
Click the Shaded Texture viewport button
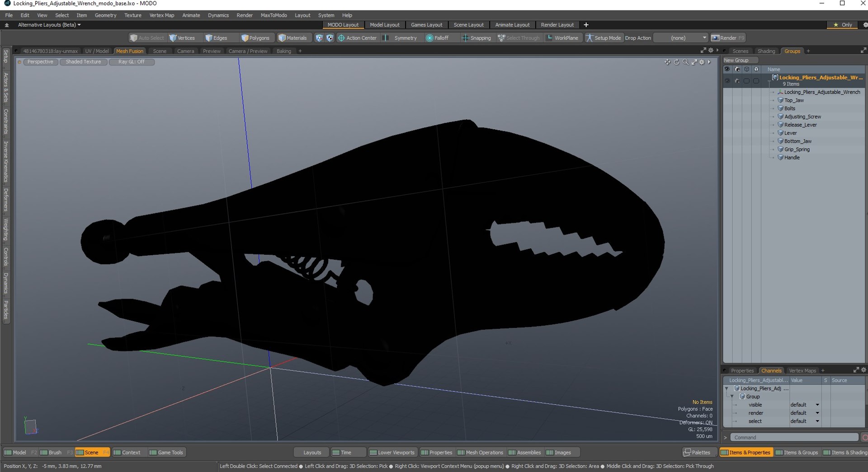coord(83,62)
